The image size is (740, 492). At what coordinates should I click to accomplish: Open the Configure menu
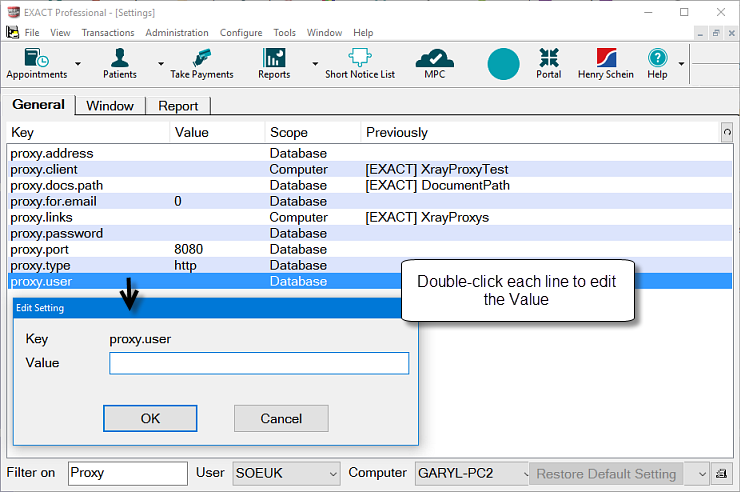[x=241, y=33]
